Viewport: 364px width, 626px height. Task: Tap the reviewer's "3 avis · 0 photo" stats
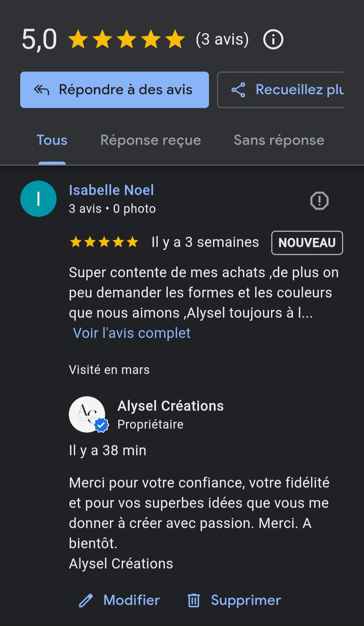112,209
